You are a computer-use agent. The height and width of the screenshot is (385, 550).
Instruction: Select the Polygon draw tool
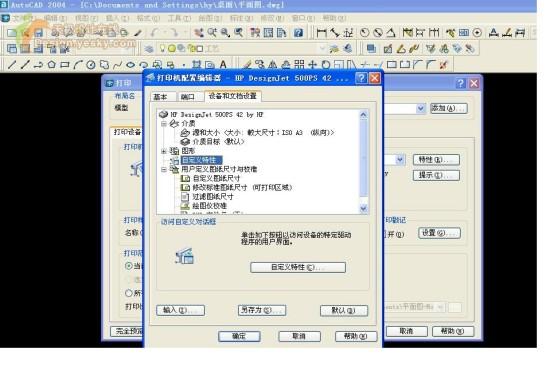click(52, 65)
